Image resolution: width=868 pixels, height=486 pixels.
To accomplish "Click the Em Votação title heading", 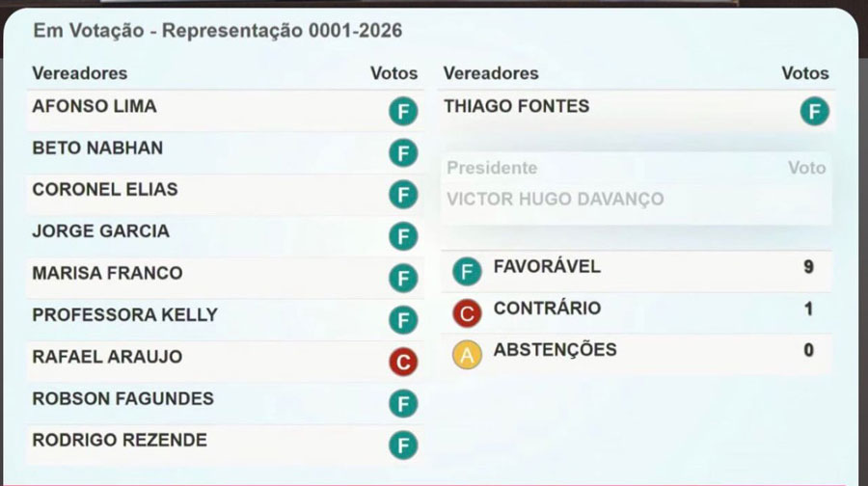I will (x=217, y=31).
